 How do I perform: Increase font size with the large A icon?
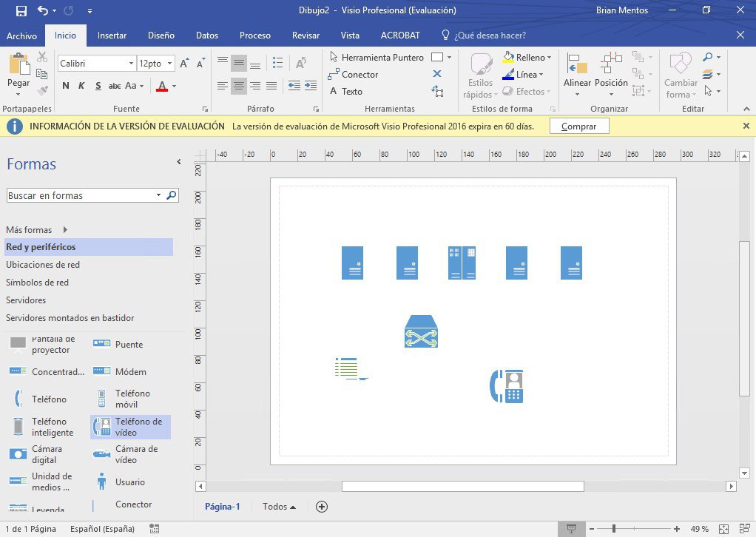[184, 63]
